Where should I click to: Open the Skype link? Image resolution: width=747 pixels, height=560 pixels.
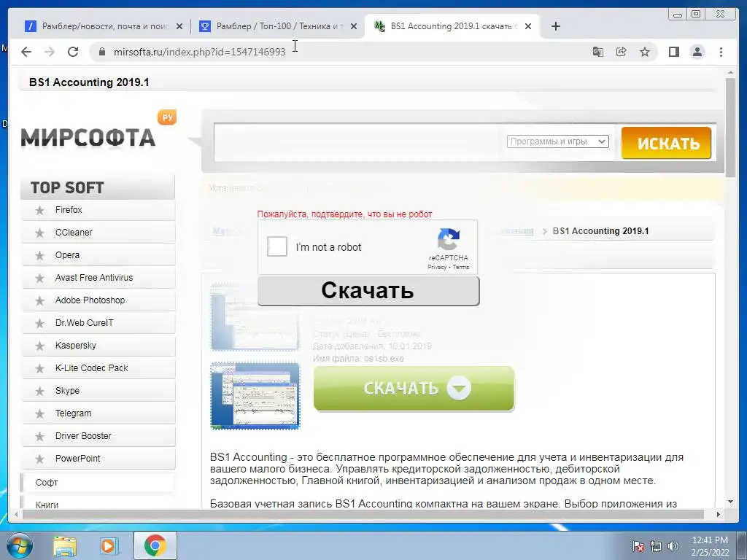click(x=67, y=391)
